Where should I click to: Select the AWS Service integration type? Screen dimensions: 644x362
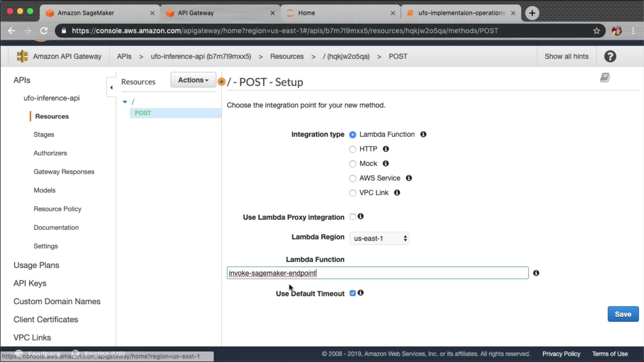[353, 178]
